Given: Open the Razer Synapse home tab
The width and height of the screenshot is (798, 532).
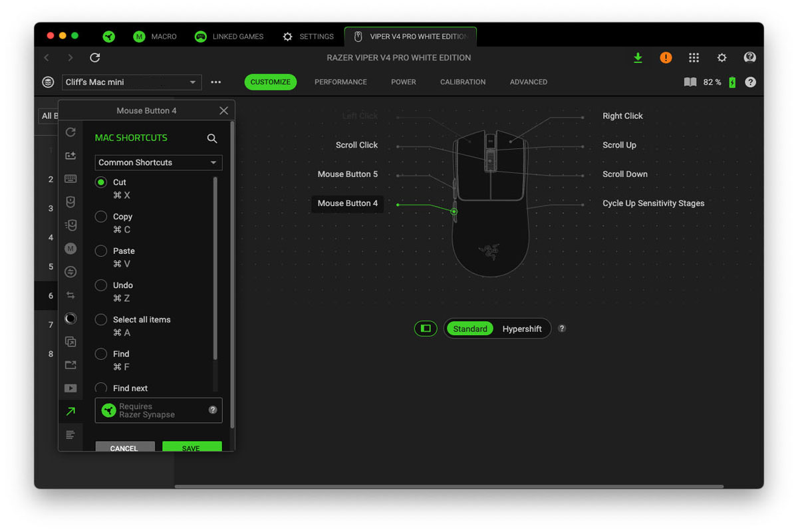Looking at the screenshot, I should pos(109,37).
